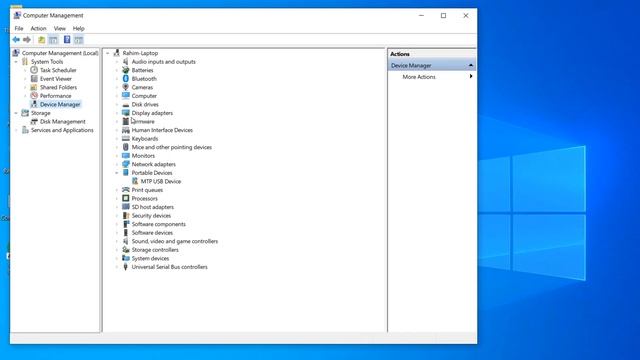
Task: Open the File menu
Action: (x=19, y=29)
